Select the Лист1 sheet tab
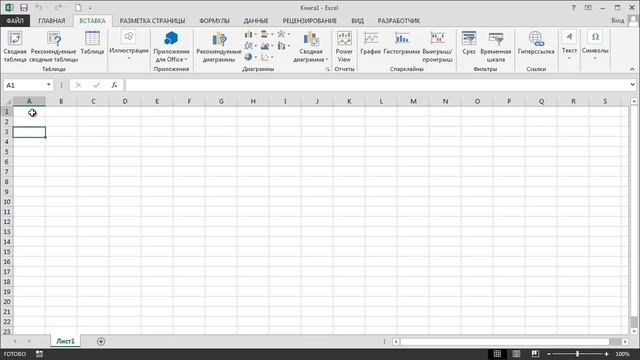 tap(65, 341)
